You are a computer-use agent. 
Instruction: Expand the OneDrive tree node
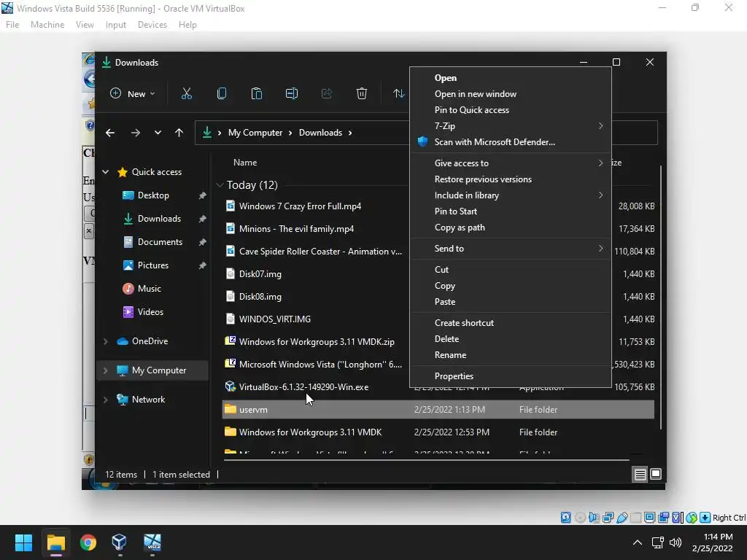[106, 341]
